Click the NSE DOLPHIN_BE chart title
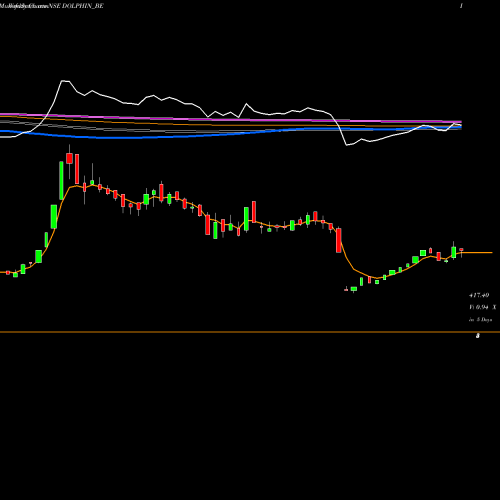The image size is (500, 500). [x=76, y=6]
